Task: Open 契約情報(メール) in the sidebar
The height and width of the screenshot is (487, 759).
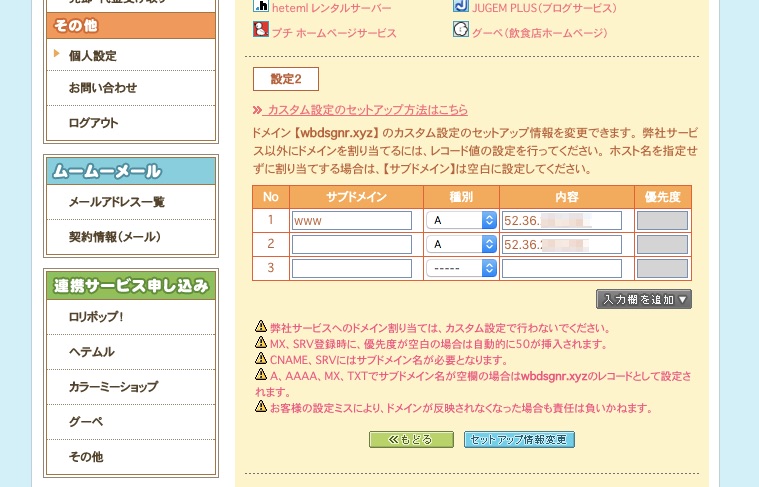Action: [115, 237]
